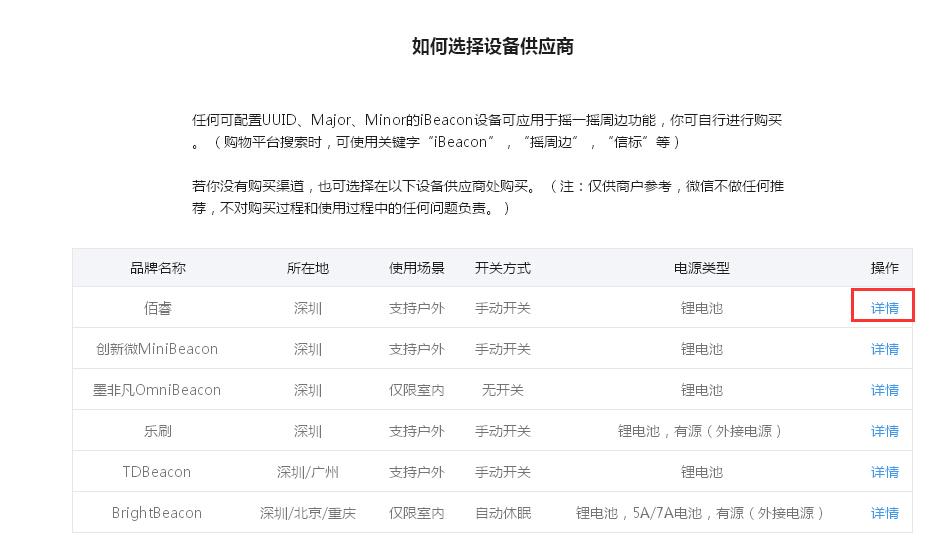Click the 开关方式 column header
The image size is (943, 533).
click(x=503, y=268)
